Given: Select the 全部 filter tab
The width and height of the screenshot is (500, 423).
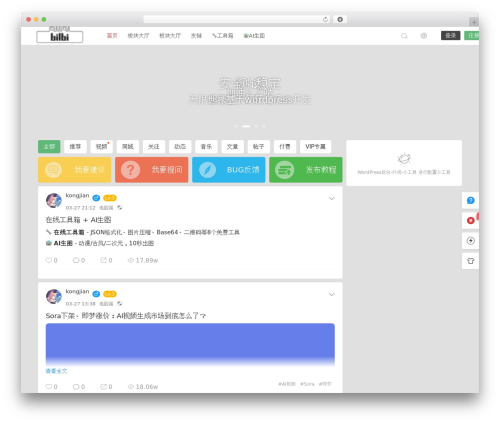Looking at the screenshot, I should pyautogui.click(x=49, y=147).
